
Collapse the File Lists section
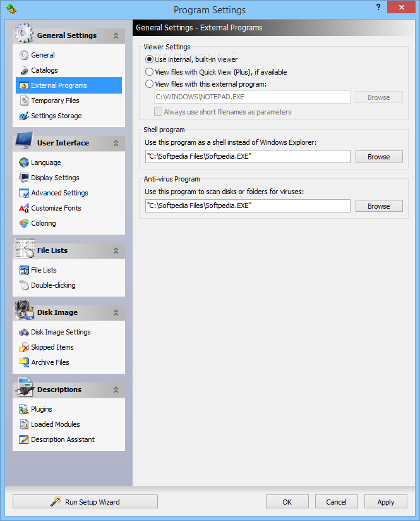116,250
